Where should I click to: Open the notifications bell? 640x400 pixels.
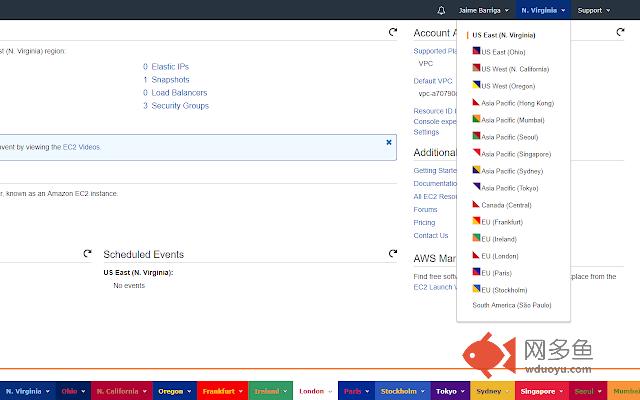pyautogui.click(x=441, y=10)
